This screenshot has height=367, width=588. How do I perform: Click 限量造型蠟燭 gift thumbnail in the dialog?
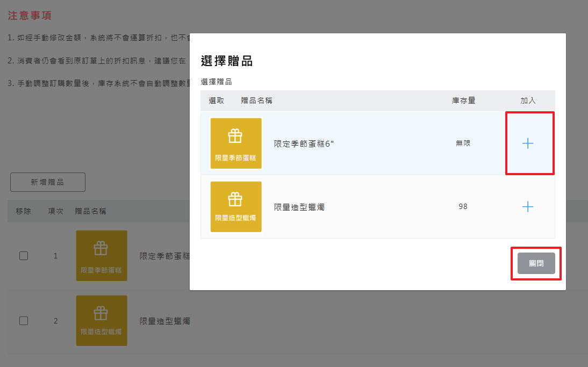click(236, 207)
